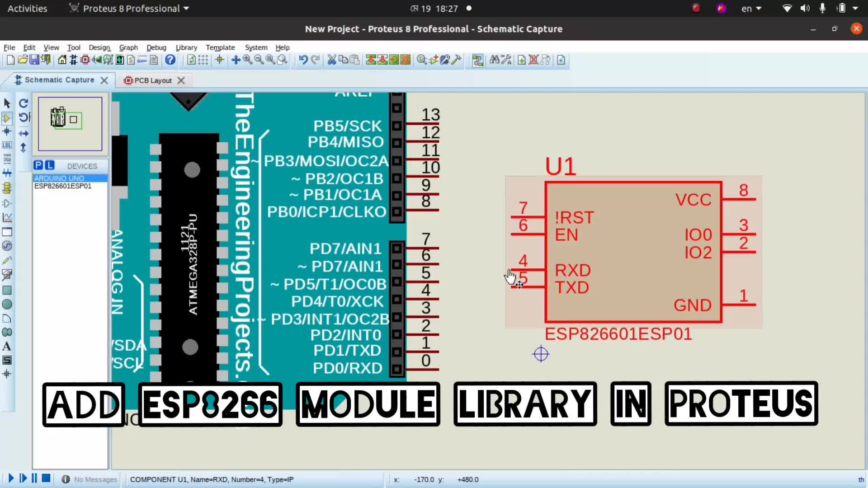Viewport: 868px width, 488px height.
Task: Stop the simulation with the square button
Action: coord(46,478)
